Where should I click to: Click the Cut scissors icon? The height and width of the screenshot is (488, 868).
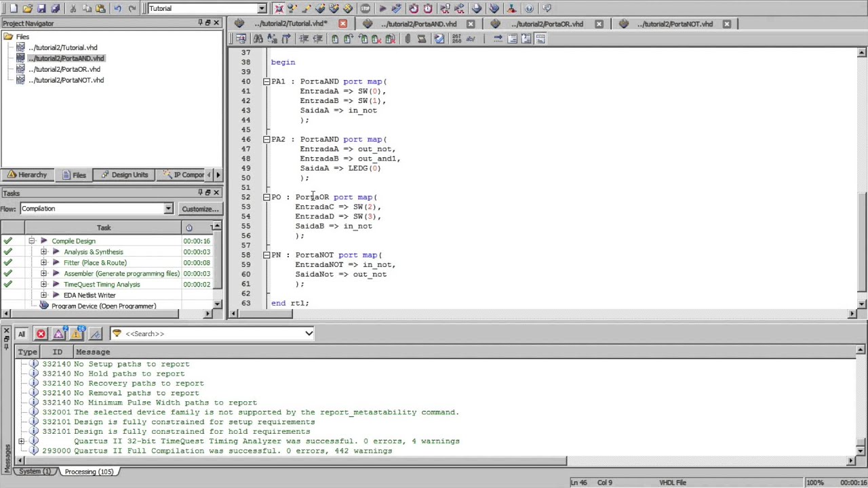[x=73, y=9]
